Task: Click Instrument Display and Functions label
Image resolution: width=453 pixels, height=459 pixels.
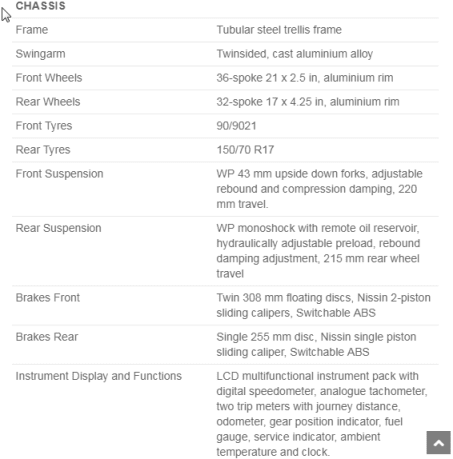Action: coord(99,376)
